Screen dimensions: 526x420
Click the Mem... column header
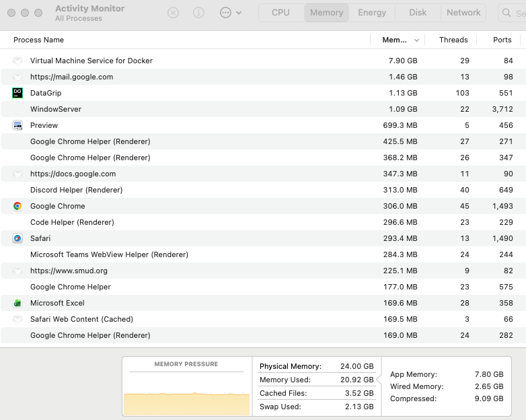point(394,40)
